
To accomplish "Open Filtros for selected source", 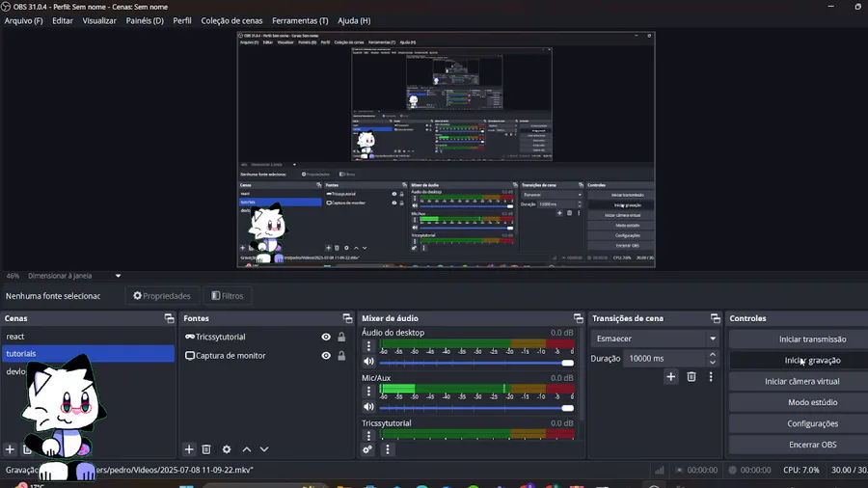I will 228,296.
